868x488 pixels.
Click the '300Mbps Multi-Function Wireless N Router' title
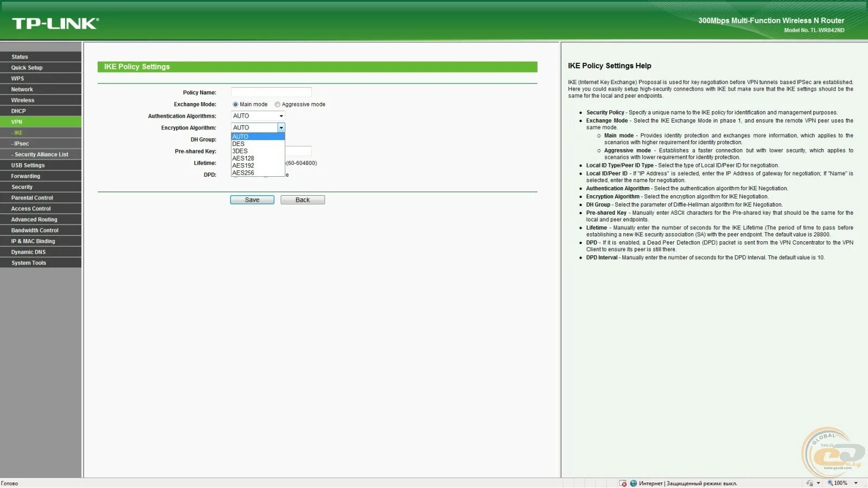771,21
